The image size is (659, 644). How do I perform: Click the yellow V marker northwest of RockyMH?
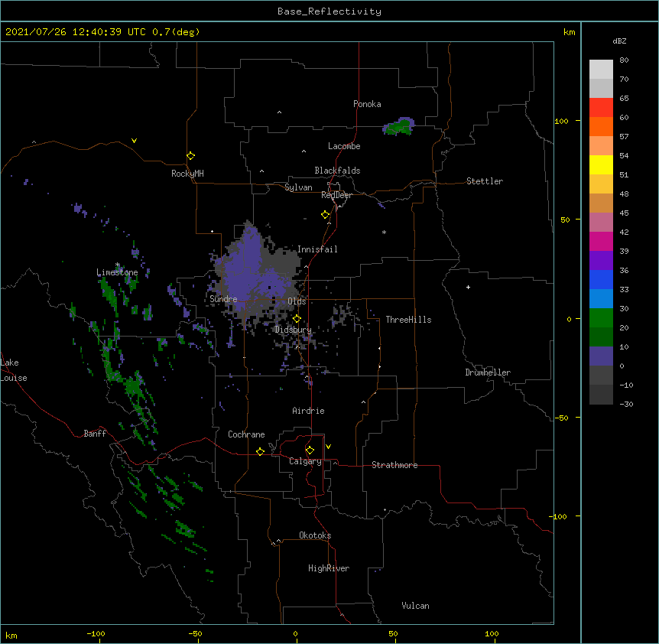coord(134,141)
